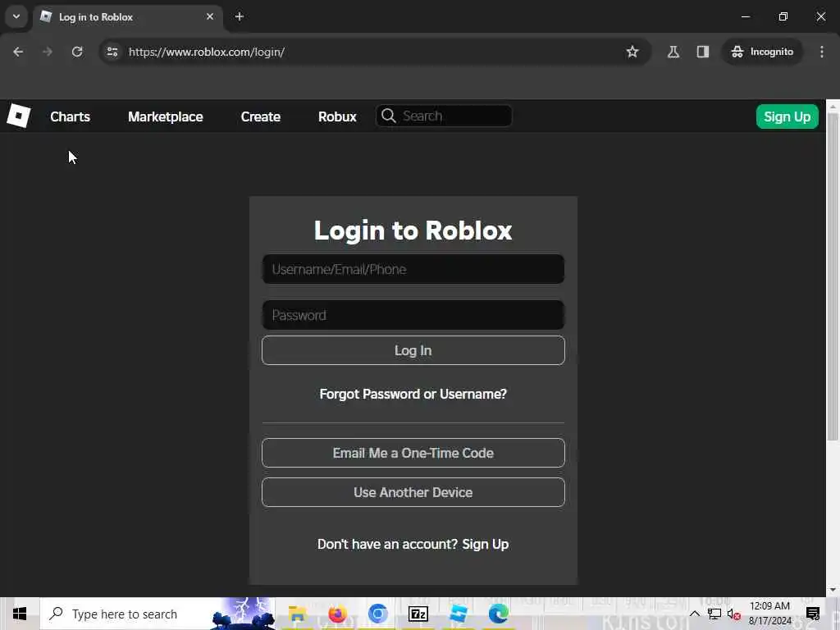Image resolution: width=840 pixels, height=630 pixels.
Task: Click the browser forward arrow
Action: click(48, 52)
